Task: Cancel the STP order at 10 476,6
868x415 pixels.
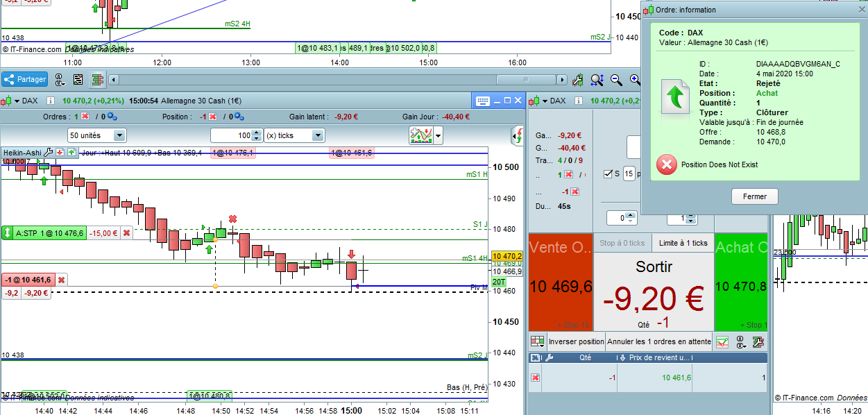Action: tap(126, 233)
